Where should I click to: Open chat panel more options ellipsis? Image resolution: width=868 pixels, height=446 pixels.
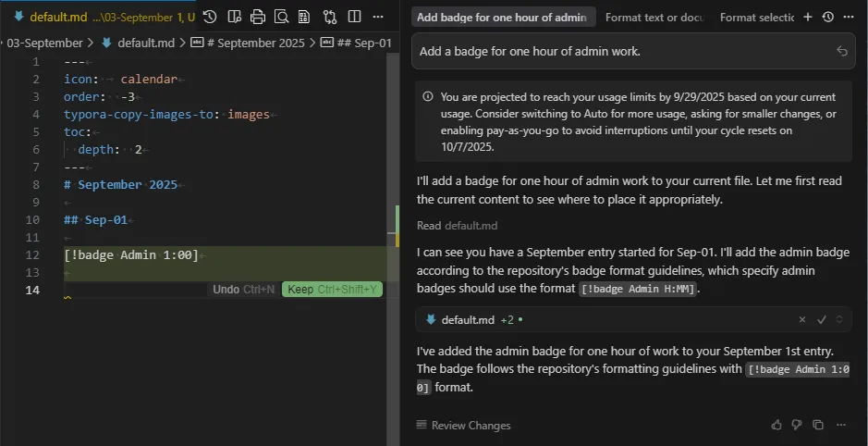[848, 17]
